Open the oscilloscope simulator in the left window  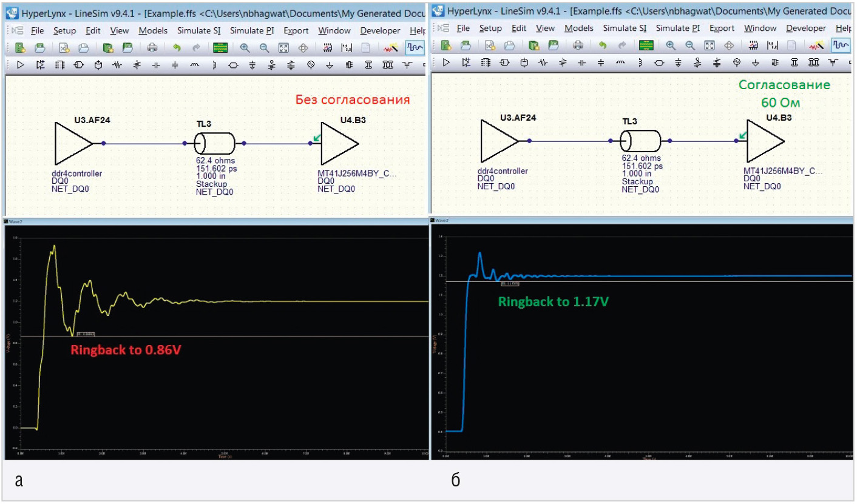pos(415,49)
